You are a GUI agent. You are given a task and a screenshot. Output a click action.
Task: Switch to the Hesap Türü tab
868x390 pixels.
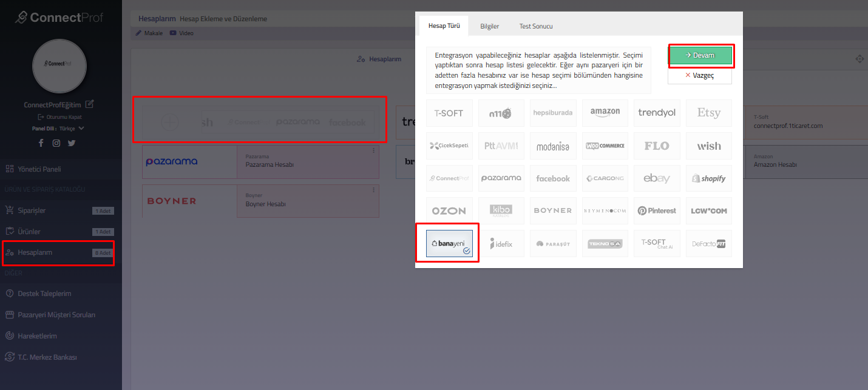click(444, 26)
